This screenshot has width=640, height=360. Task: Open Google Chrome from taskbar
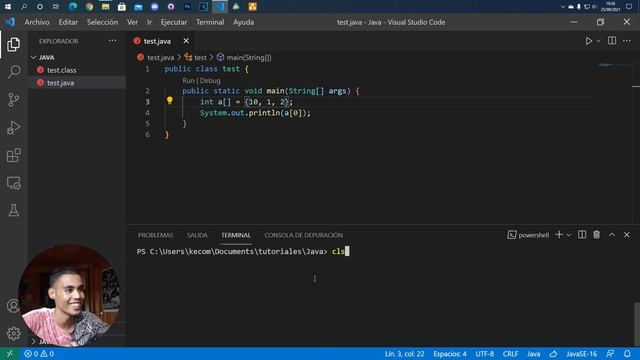89,7
